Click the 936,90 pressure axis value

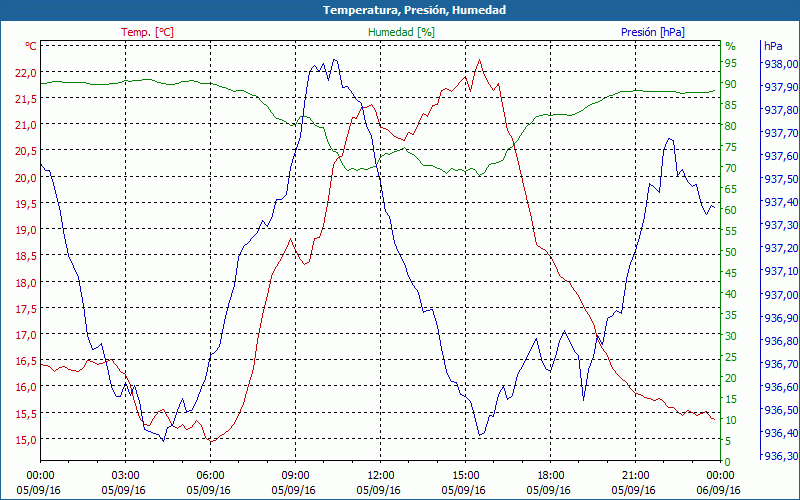pyautogui.click(x=780, y=318)
